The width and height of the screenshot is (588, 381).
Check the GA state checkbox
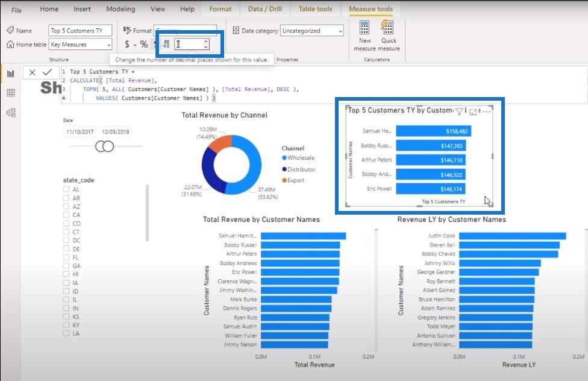click(x=66, y=265)
